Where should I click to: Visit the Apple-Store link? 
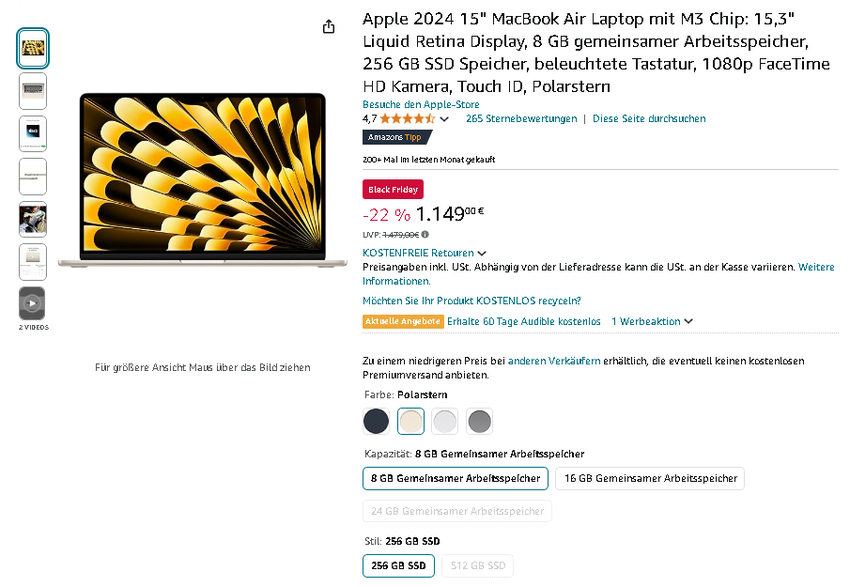click(x=421, y=105)
